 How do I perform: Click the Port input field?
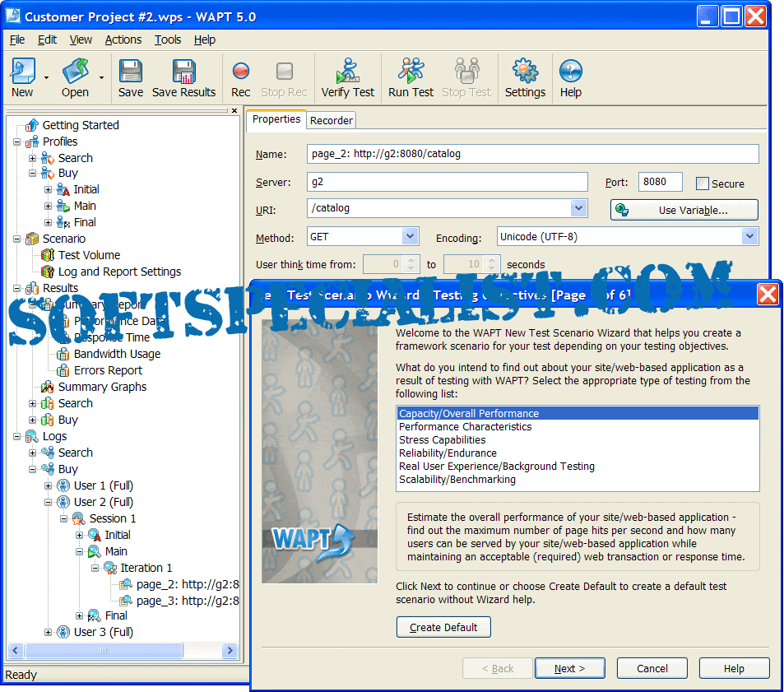point(660,182)
